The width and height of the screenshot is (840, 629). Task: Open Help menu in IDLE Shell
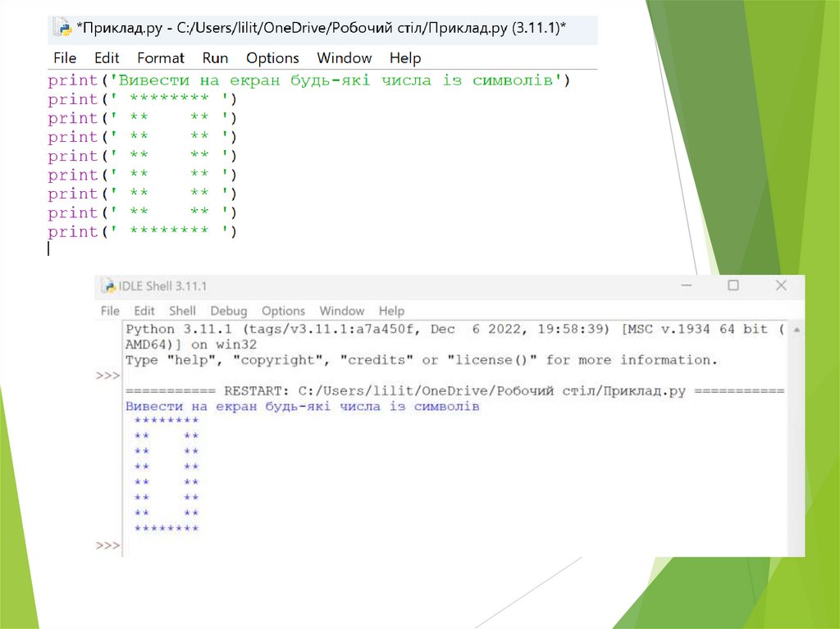tap(391, 311)
